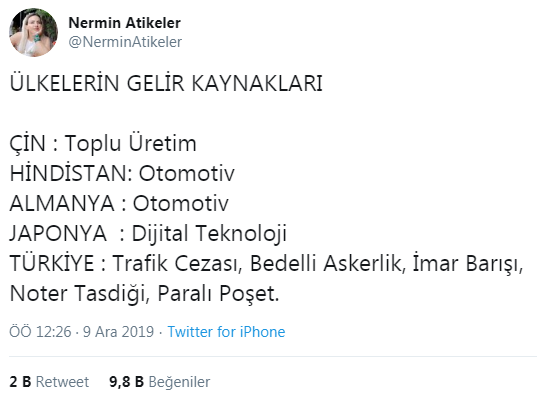This screenshot has height=403, width=537.
Task: Click the TÜRKİYE word in the tweet
Action: 52,263
